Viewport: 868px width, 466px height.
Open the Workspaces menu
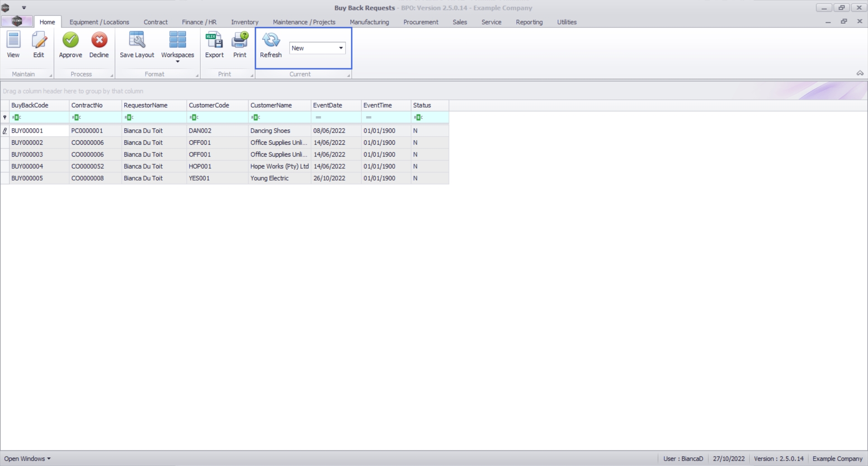tap(178, 47)
